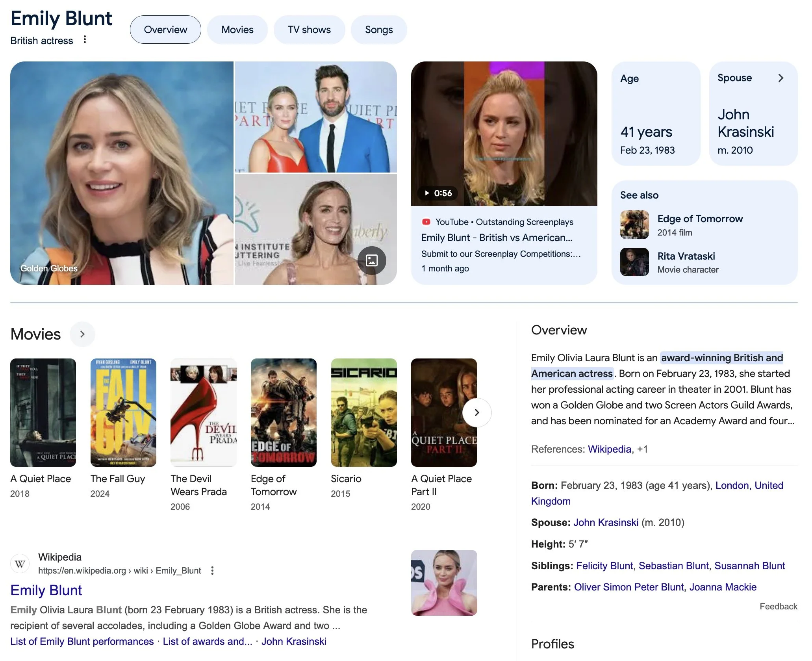Click the Wikipedia W favicon
Viewport: 812px width, 661px height.
click(x=20, y=564)
